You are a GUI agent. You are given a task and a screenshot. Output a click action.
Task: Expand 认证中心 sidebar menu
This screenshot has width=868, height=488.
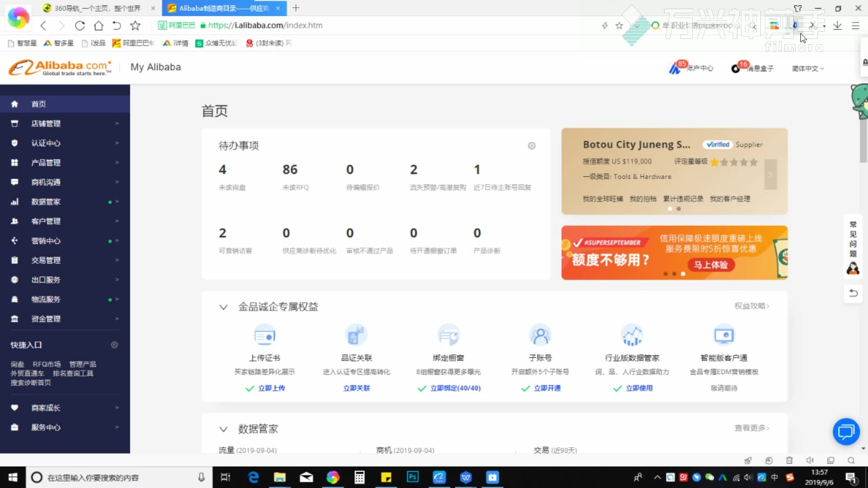point(65,143)
